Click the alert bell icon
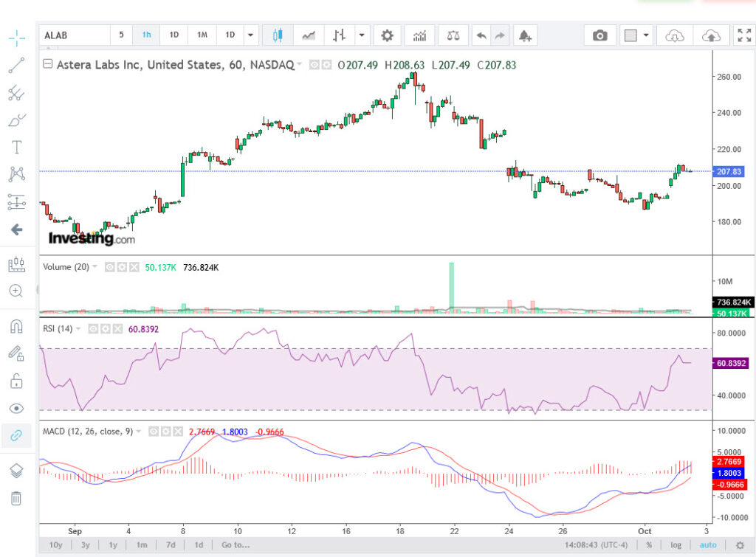This screenshot has width=756, height=557. click(524, 35)
